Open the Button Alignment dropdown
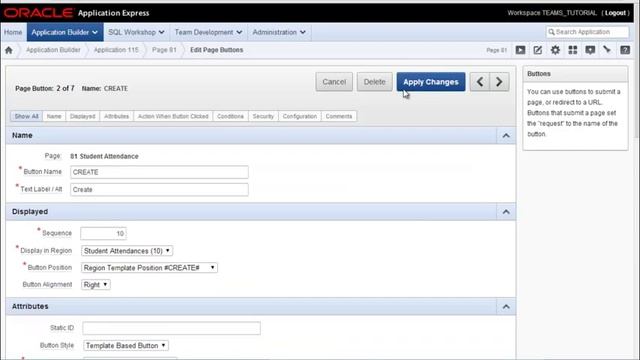This screenshot has width=640, height=360. pyautogui.click(x=96, y=284)
